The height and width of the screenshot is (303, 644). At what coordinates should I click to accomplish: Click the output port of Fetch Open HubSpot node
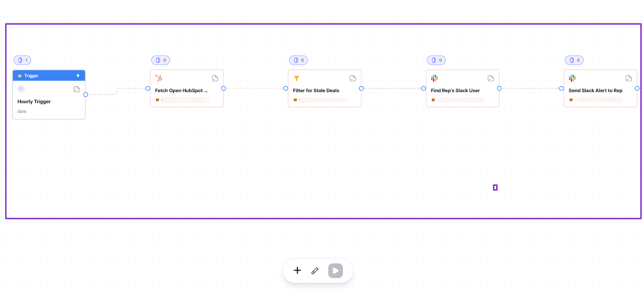pyautogui.click(x=223, y=89)
